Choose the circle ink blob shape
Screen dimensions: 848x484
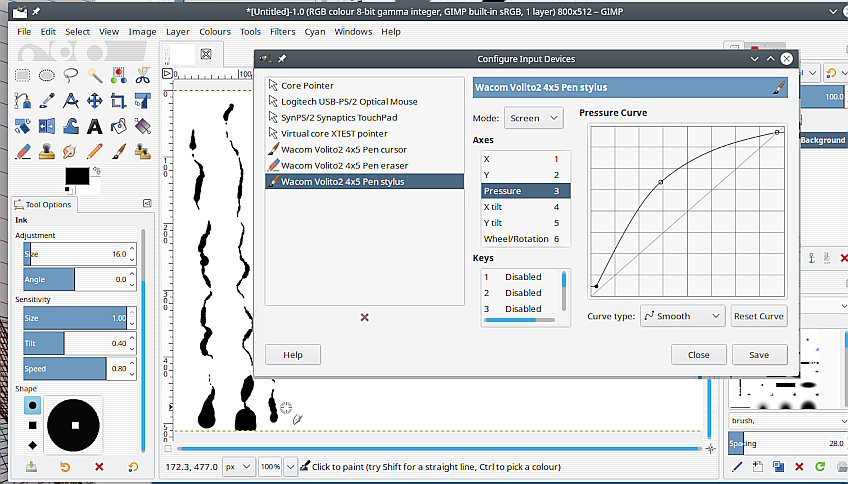(x=33, y=405)
